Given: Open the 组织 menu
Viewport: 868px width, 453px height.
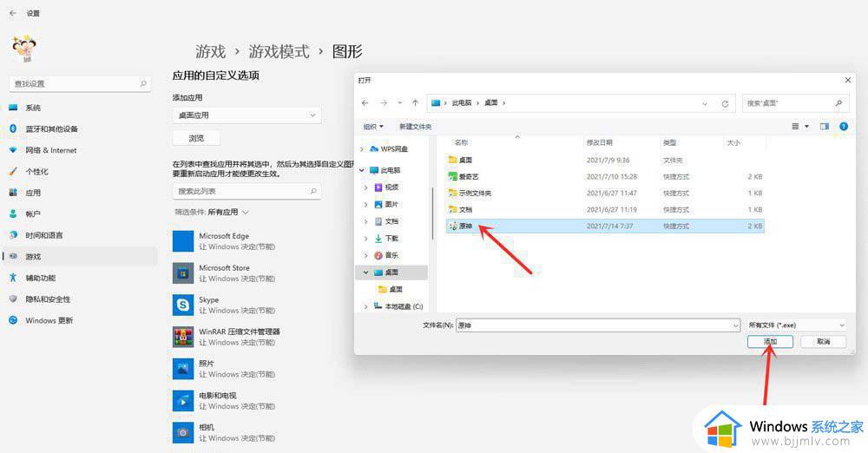Looking at the screenshot, I should tap(373, 127).
